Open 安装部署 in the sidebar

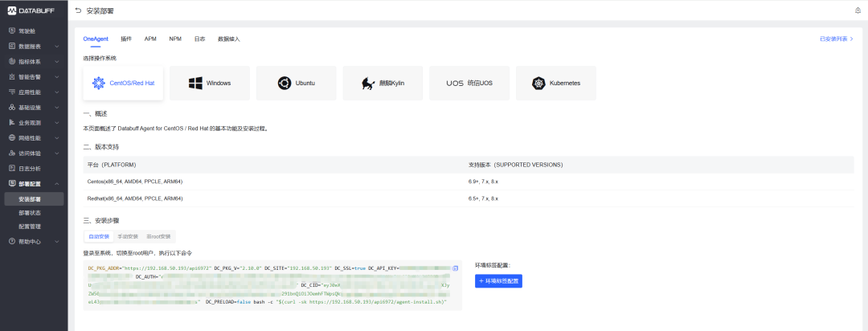point(34,198)
